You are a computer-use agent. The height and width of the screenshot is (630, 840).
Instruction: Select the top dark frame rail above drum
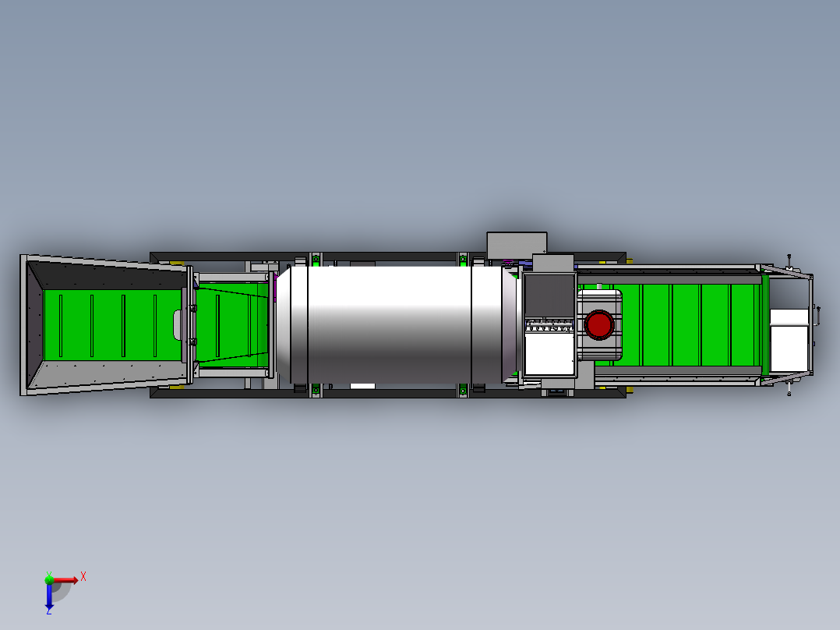click(382, 257)
